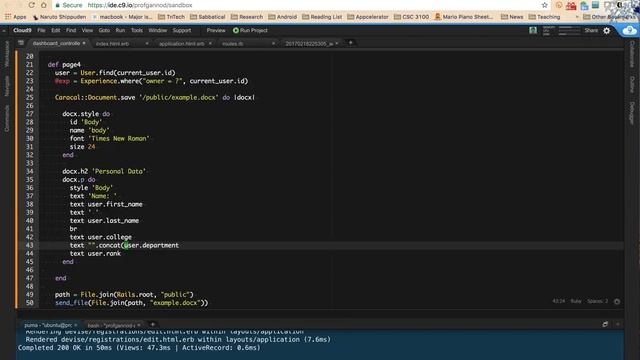
Task: Close the bash terminal tab
Action: click(139, 325)
